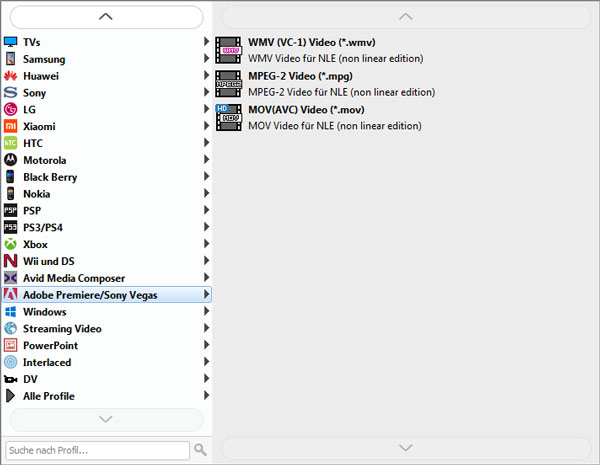Click the Windows logo icon
The width and height of the screenshot is (600, 465).
click(11, 312)
